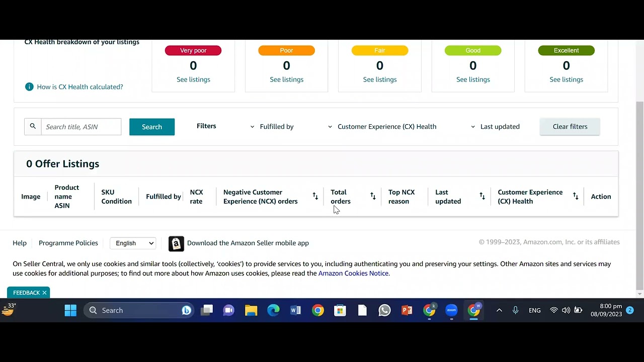Open Task View on taskbar
Screen dimensions: 644x362
coord(207,310)
